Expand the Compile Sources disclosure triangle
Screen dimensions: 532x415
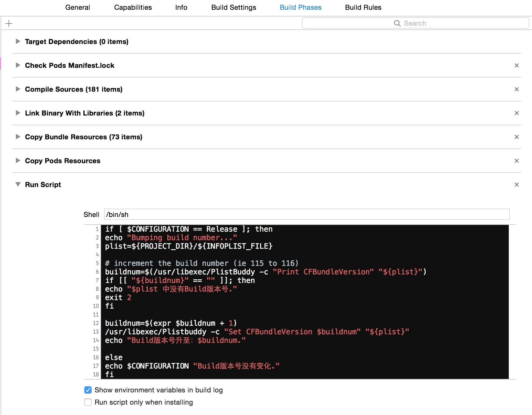click(x=18, y=89)
